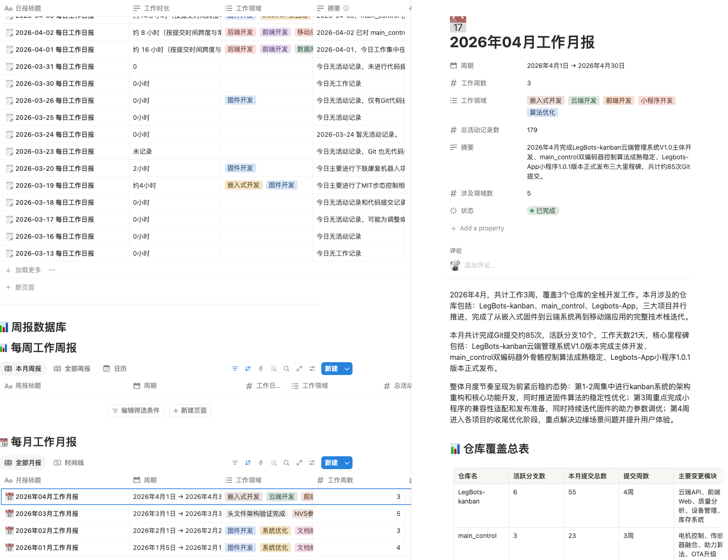
Task: Switch to the 时间线 tab
Action: coord(69,463)
